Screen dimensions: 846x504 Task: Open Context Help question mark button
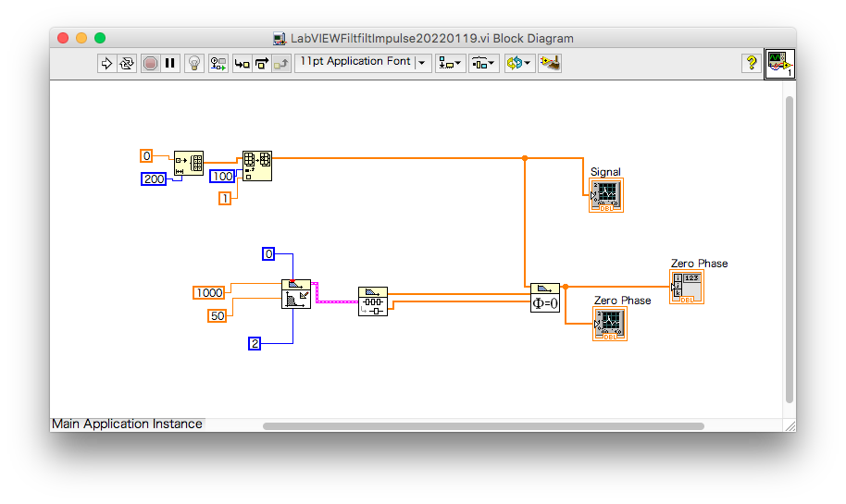751,63
